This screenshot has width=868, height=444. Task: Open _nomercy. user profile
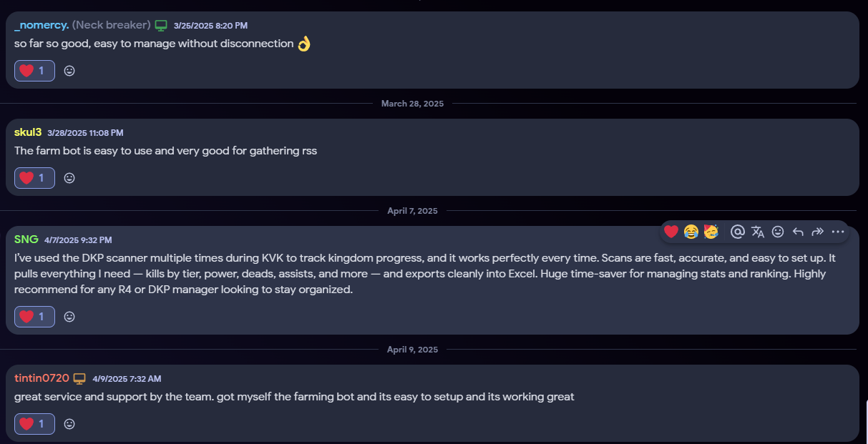[x=42, y=25]
